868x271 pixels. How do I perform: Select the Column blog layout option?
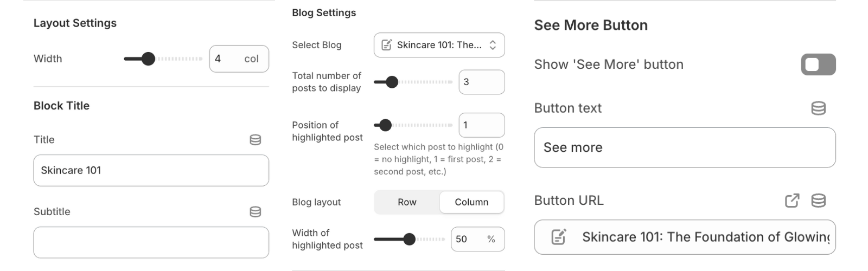[471, 202]
